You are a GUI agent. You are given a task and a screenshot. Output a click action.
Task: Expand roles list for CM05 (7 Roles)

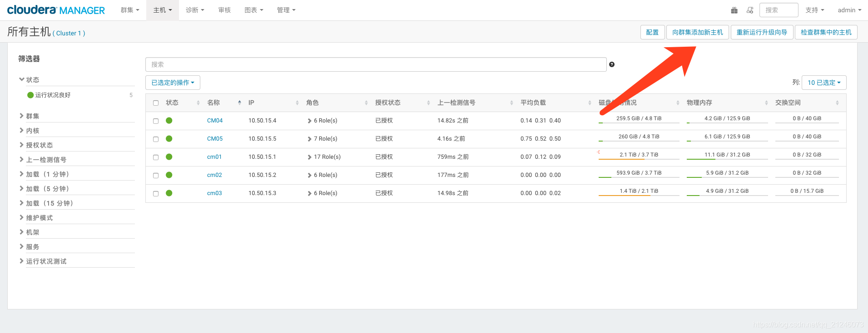(322, 139)
